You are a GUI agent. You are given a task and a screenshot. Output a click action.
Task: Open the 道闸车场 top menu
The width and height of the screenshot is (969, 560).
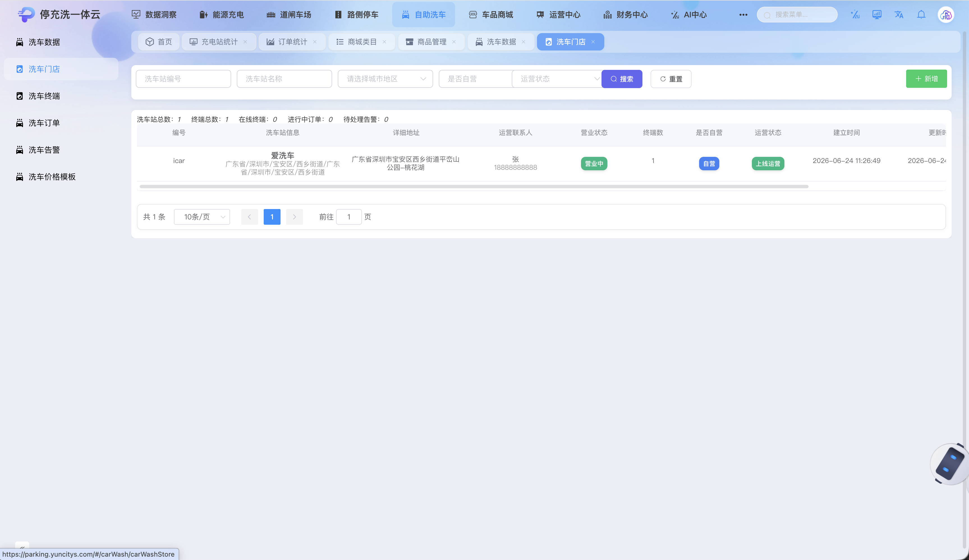(289, 15)
